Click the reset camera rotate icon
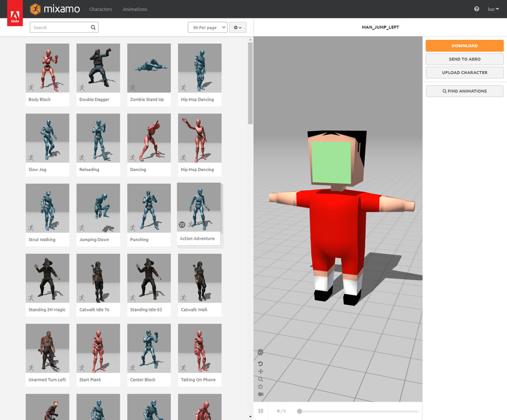Image resolution: width=507 pixels, height=420 pixels. click(260, 364)
